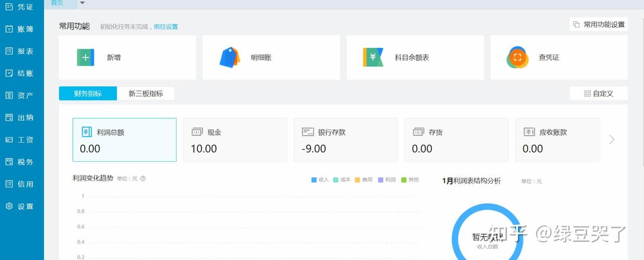Toggle the 其他 legend series
The width and height of the screenshot is (644, 260).
[410, 180]
